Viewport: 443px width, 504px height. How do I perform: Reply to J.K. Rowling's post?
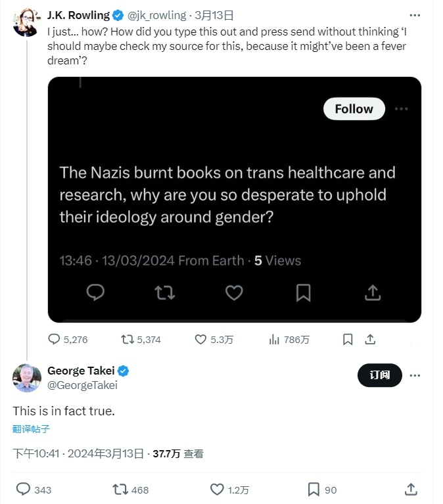pyautogui.click(x=55, y=339)
